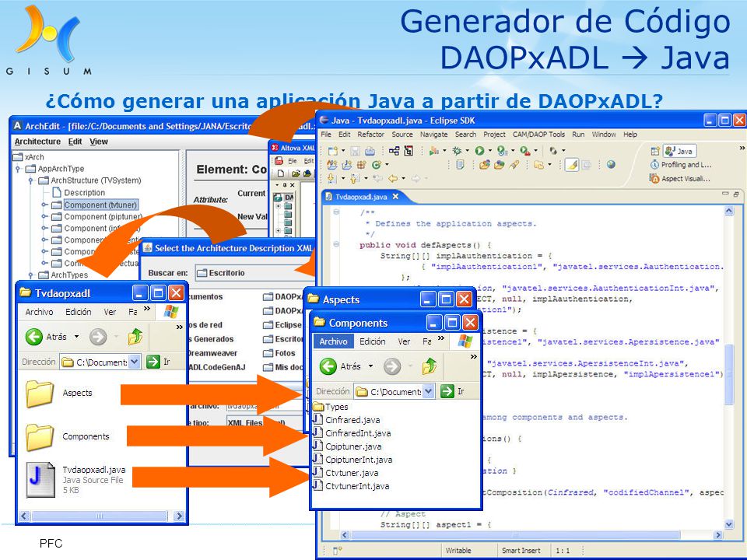Expand Component (piptuner) node in ArchEdit tree
Viewport: 747px width, 560px height.
coord(44,217)
